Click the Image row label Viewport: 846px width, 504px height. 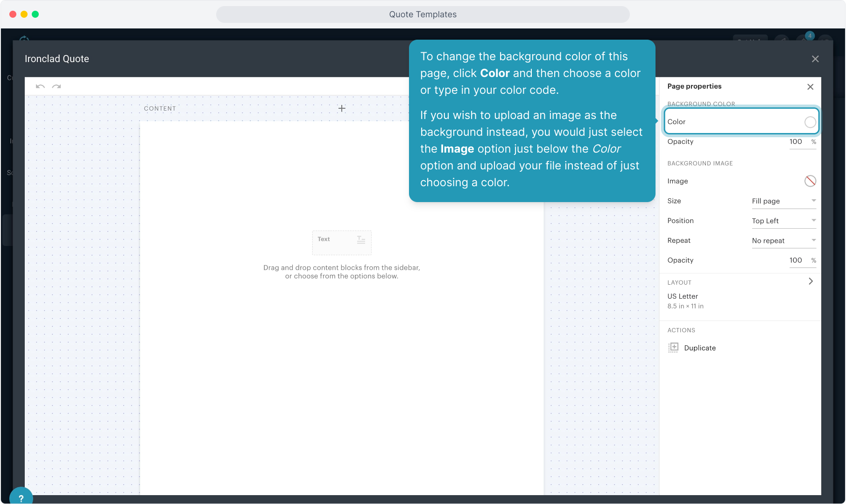click(677, 181)
